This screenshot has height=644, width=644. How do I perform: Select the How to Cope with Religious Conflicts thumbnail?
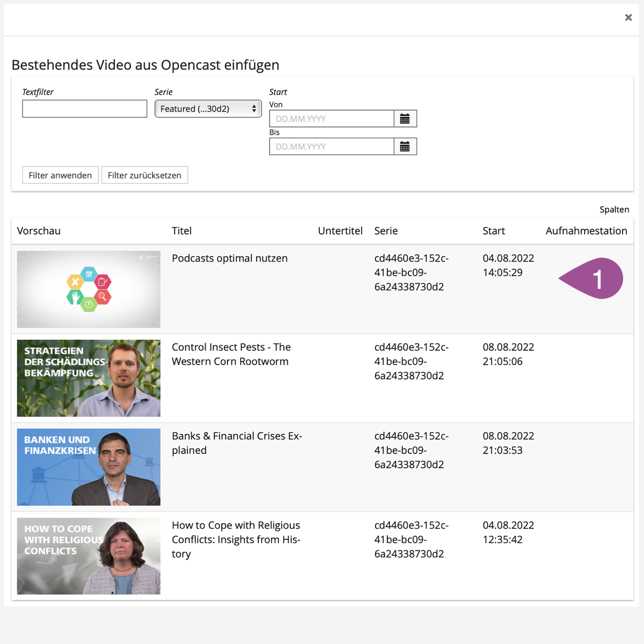click(89, 556)
